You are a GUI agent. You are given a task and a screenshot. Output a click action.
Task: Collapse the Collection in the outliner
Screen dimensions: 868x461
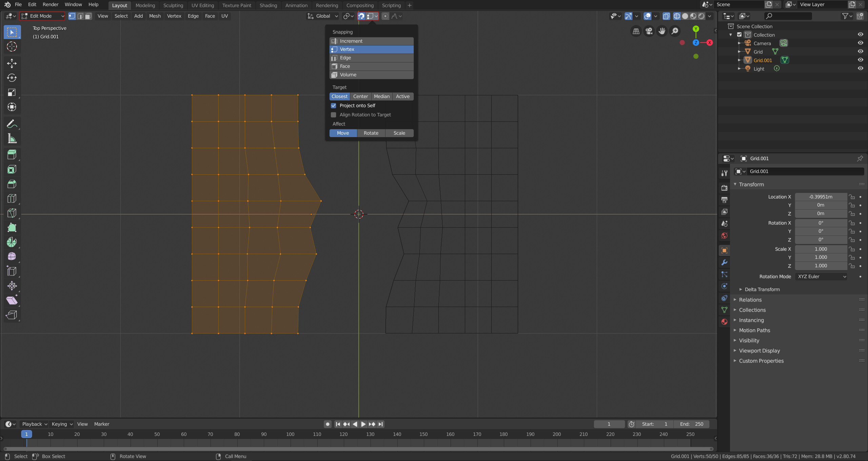click(731, 35)
